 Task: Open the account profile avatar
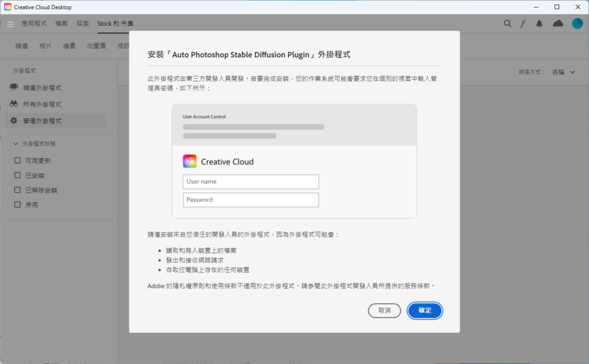tap(577, 24)
